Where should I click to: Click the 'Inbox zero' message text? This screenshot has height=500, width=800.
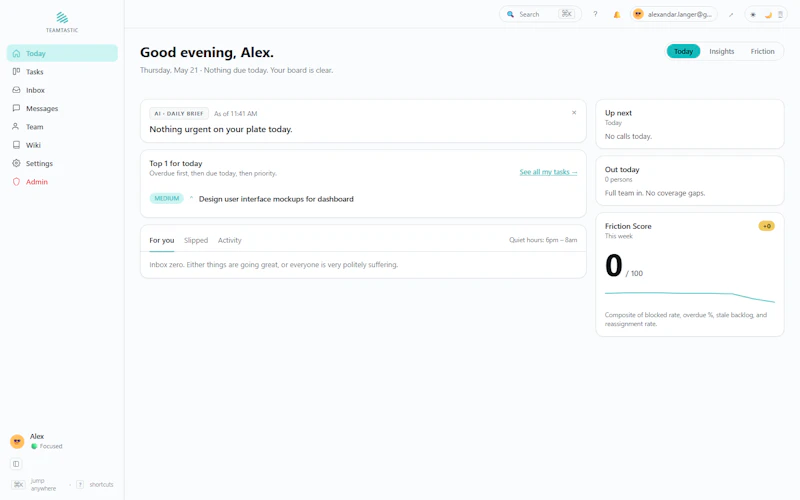273,264
